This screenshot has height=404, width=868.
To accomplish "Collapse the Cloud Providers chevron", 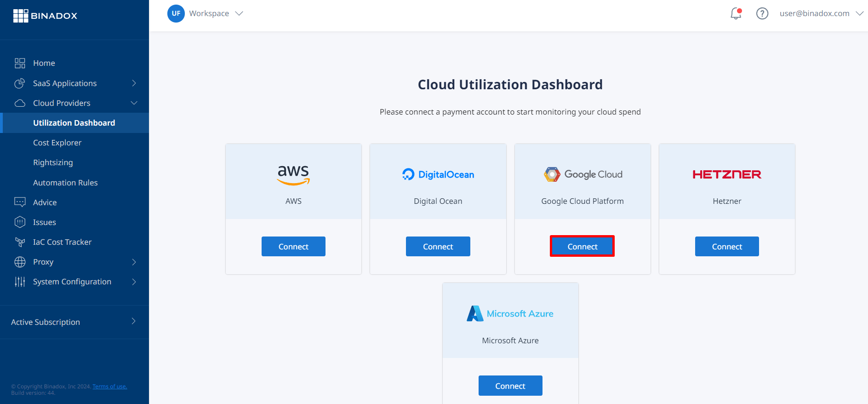I will point(134,103).
